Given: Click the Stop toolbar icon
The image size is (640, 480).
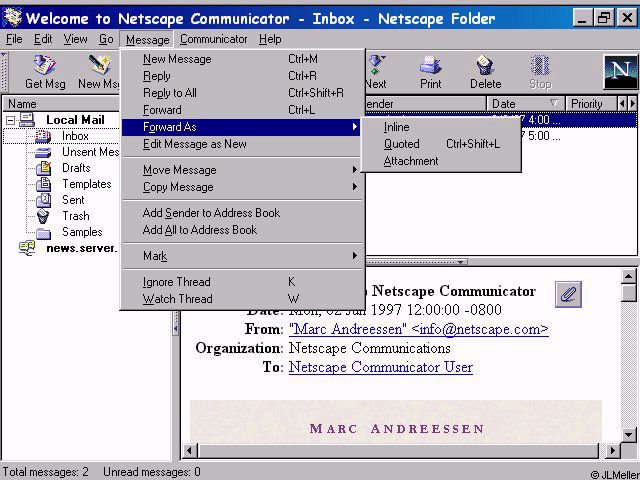Looking at the screenshot, I should tap(540, 65).
